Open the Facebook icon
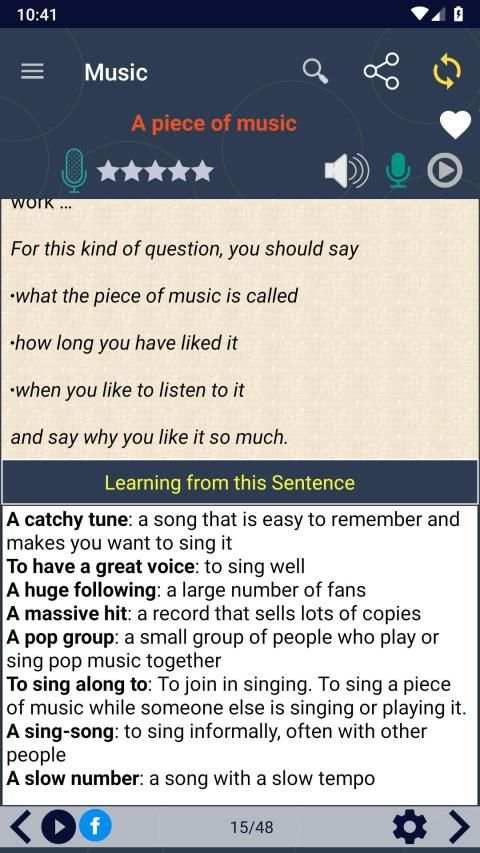 point(95,826)
